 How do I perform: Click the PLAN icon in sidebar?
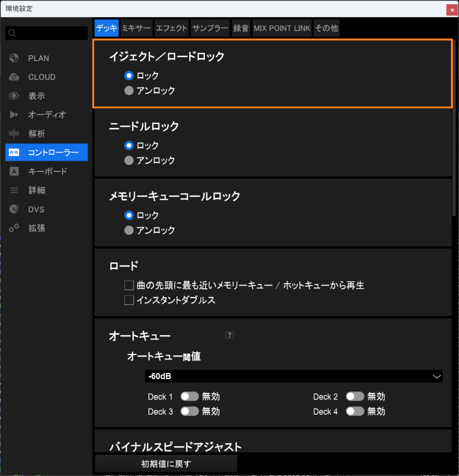pyautogui.click(x=14, y=58)
